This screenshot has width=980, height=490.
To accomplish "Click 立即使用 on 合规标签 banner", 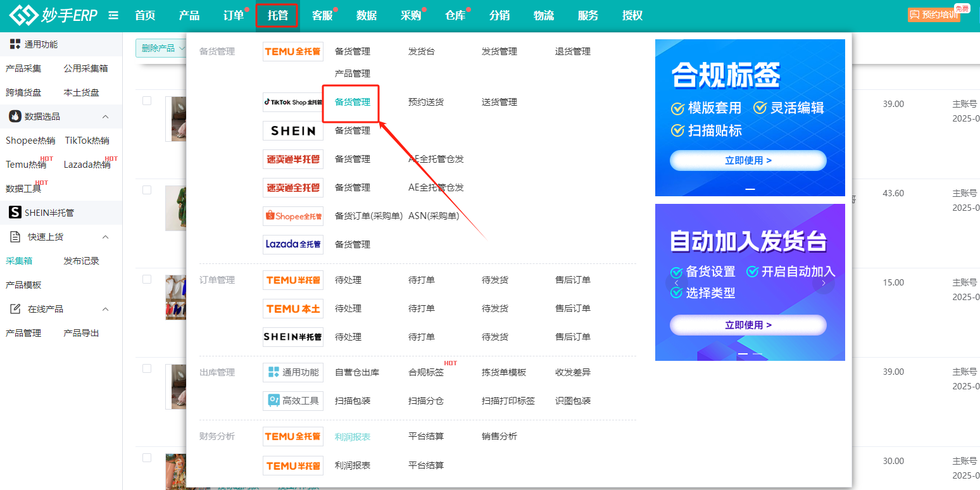I will click(x=748, y=160).
